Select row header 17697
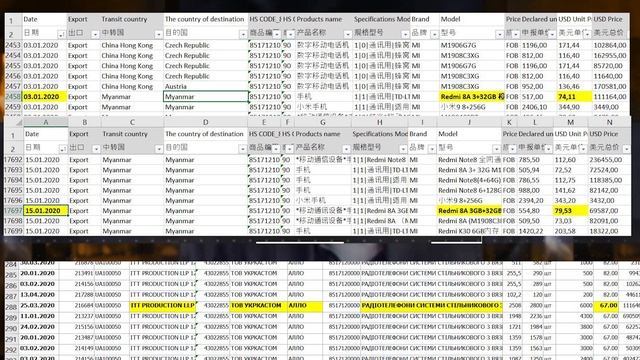This screenshot has height=360, width=640. point(13,211)
